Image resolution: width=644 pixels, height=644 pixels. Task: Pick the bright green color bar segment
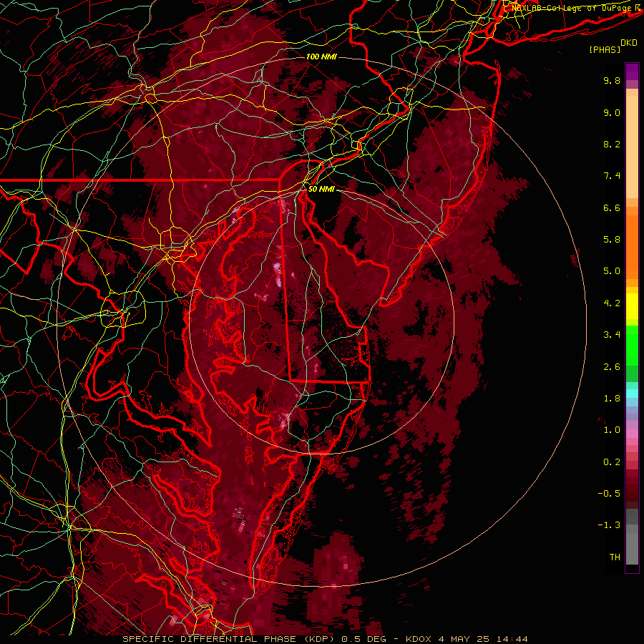coord(632,345)
